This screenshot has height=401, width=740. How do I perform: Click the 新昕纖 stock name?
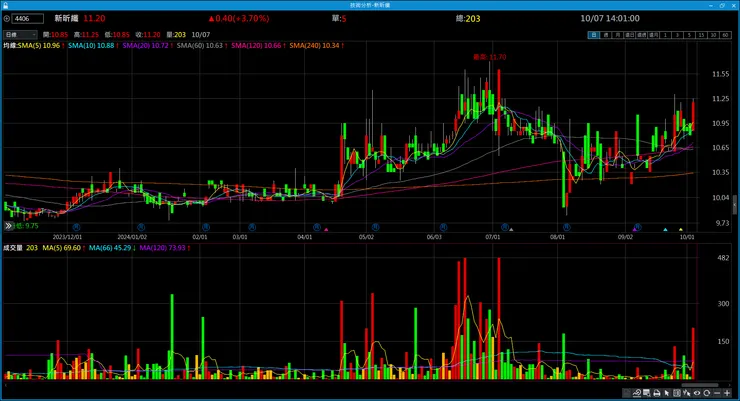click(x=66, y=18)
